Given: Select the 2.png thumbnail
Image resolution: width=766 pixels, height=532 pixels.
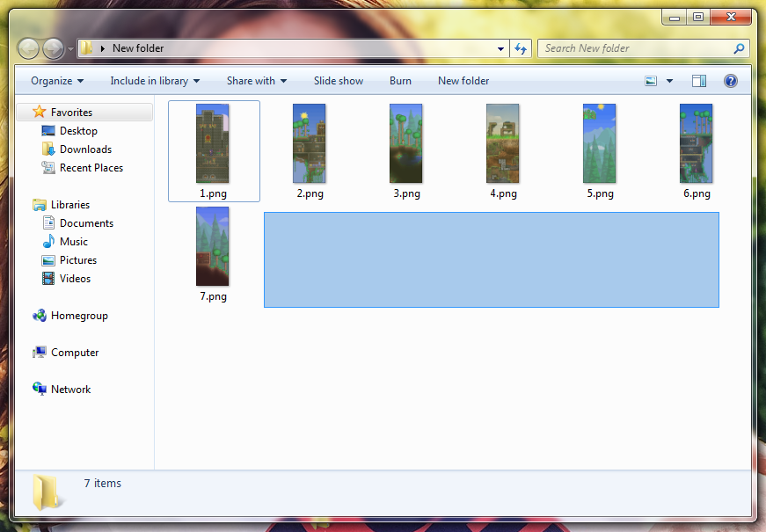Looking at the screenshot, I should tap(310, 143).
